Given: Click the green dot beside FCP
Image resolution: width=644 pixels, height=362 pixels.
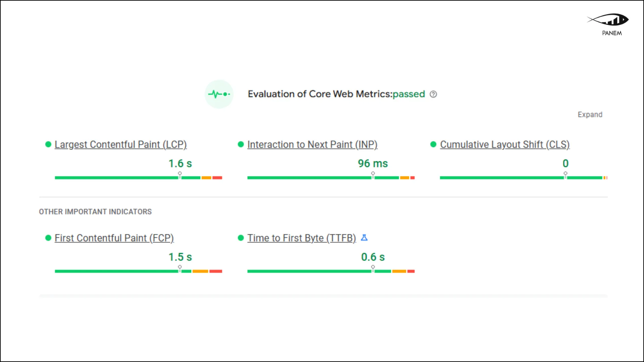Looking at the screenshot, I should point(48,238).
